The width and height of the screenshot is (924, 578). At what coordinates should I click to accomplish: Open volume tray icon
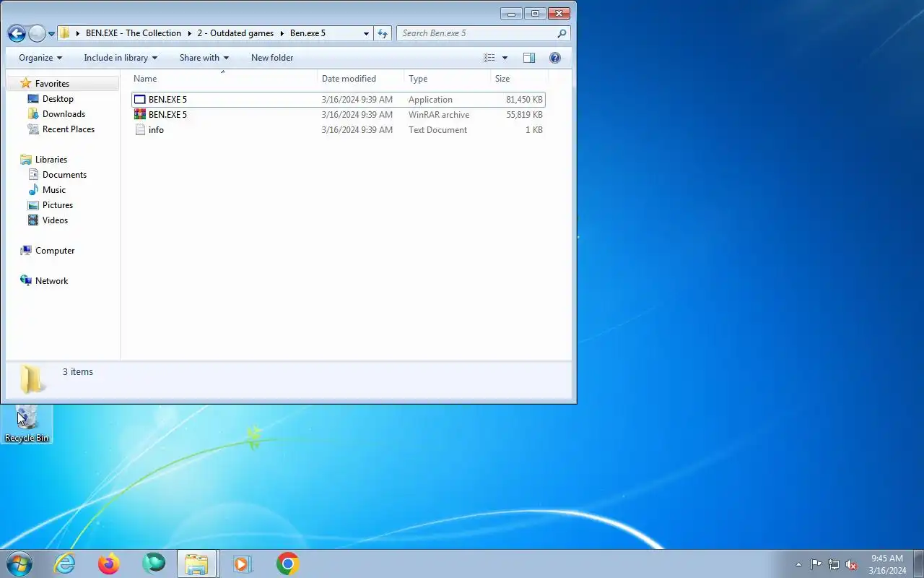tap(852, 564)
